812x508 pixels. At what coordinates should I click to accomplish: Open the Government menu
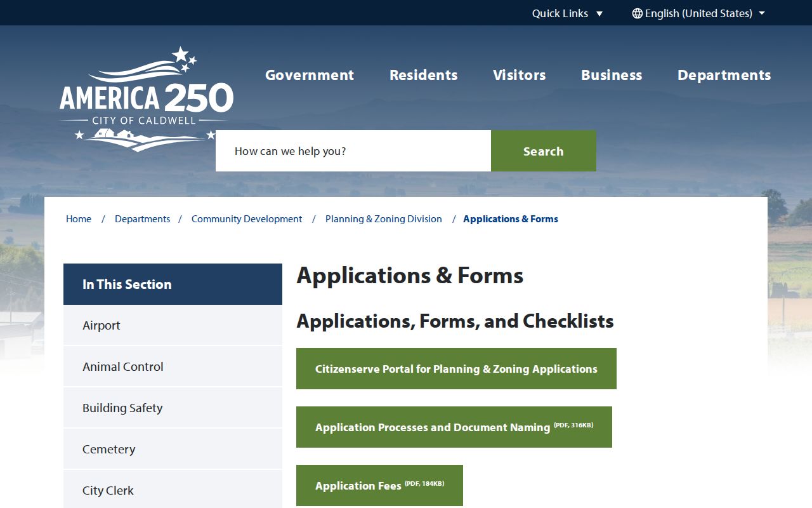pos(310,75)
